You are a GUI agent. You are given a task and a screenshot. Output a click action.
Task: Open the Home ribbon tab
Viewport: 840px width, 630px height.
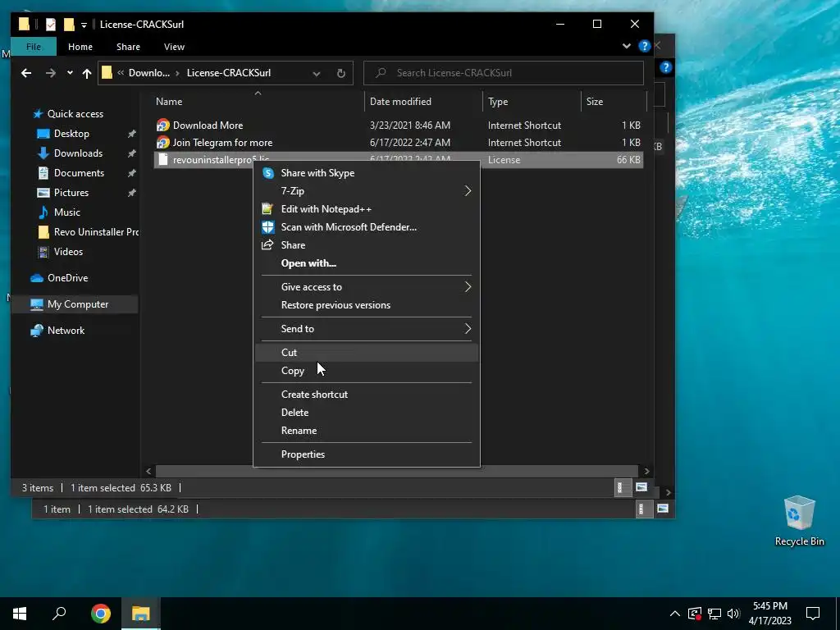[80, 47]
